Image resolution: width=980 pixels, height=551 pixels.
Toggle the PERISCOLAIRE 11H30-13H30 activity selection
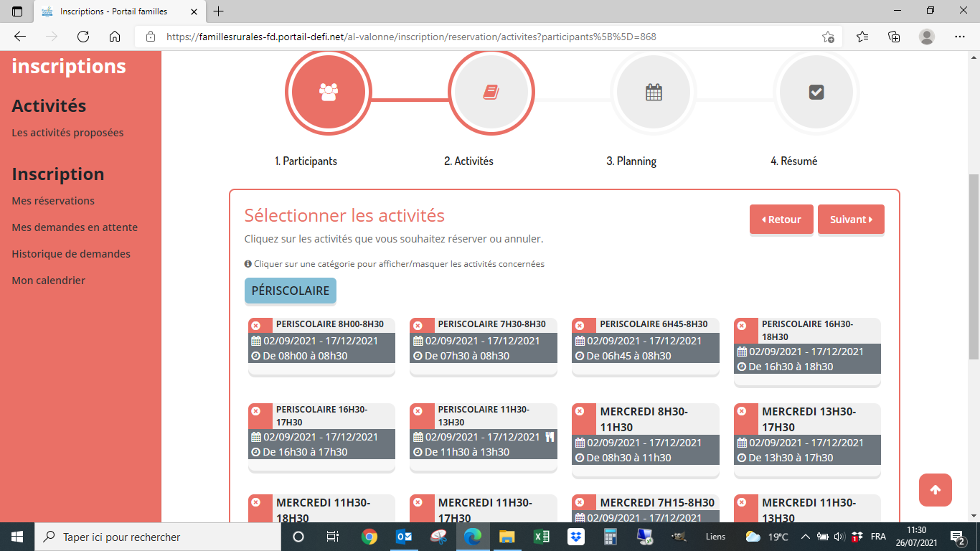point(418,411)
